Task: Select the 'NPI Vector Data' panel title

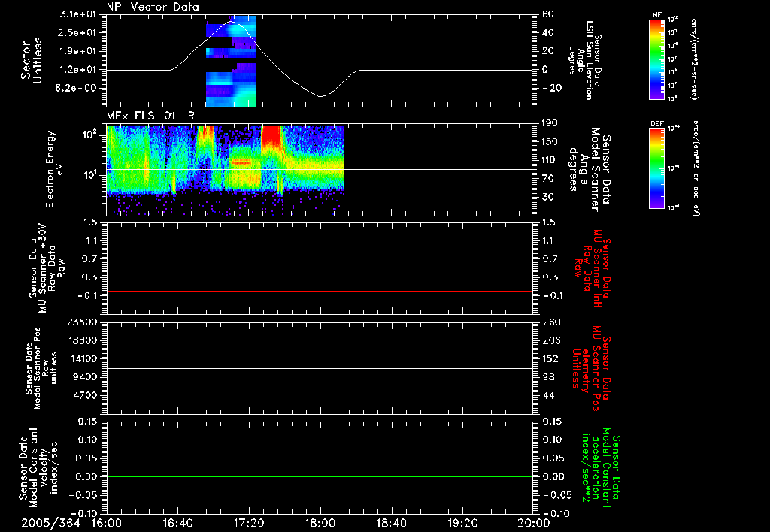Action: (153, 7)
